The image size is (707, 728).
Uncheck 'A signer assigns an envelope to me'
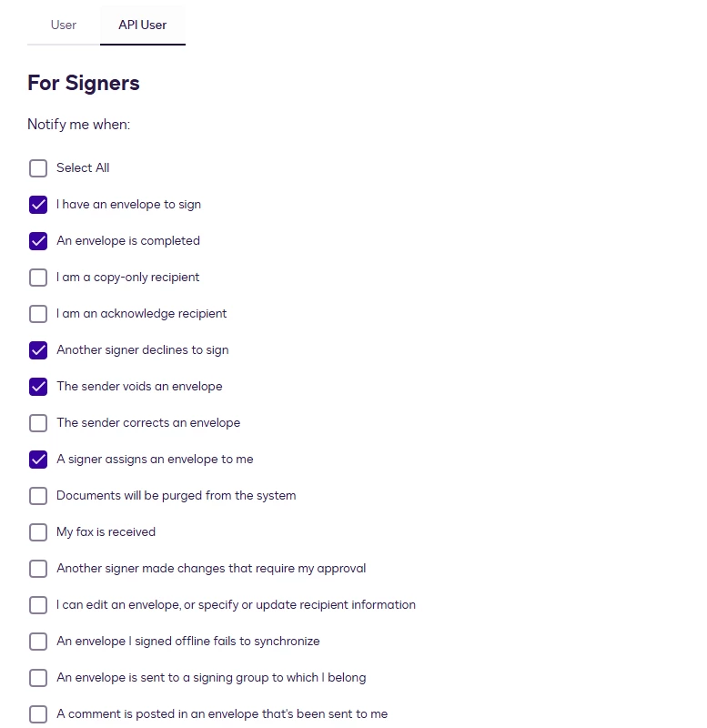point(38,460)
